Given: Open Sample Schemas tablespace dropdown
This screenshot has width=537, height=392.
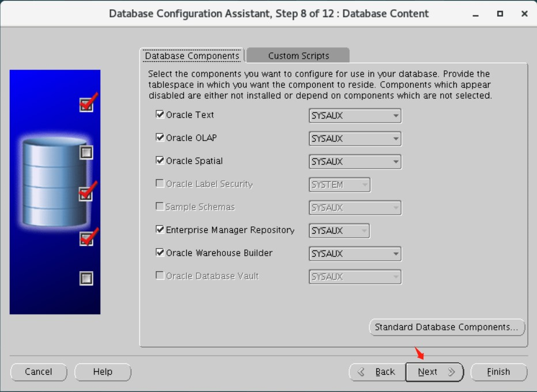Looking at the screenshot, I should [x=355, y=208].
